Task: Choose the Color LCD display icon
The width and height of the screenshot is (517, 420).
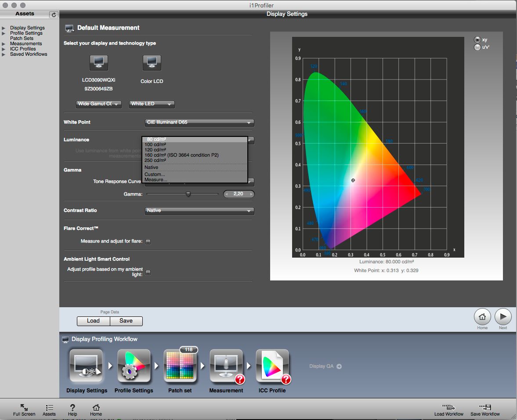Action: point(152,63)
